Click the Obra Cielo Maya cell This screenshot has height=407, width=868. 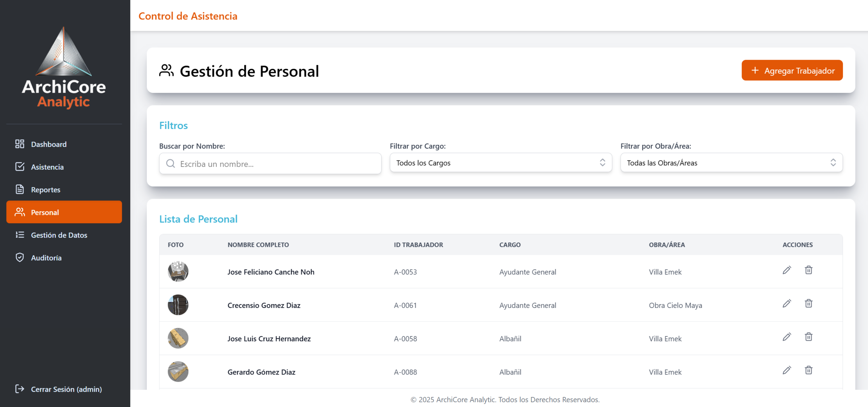tap(675, 305)
